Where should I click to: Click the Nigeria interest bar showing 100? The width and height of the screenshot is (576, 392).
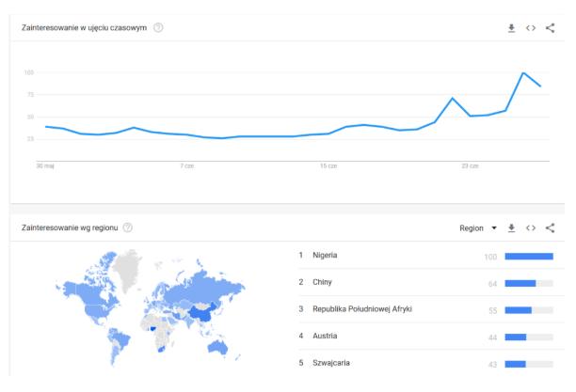click(x=529, y=256)
